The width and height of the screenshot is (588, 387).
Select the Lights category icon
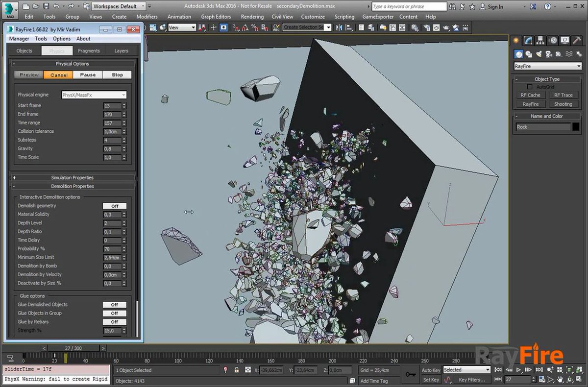539,54
